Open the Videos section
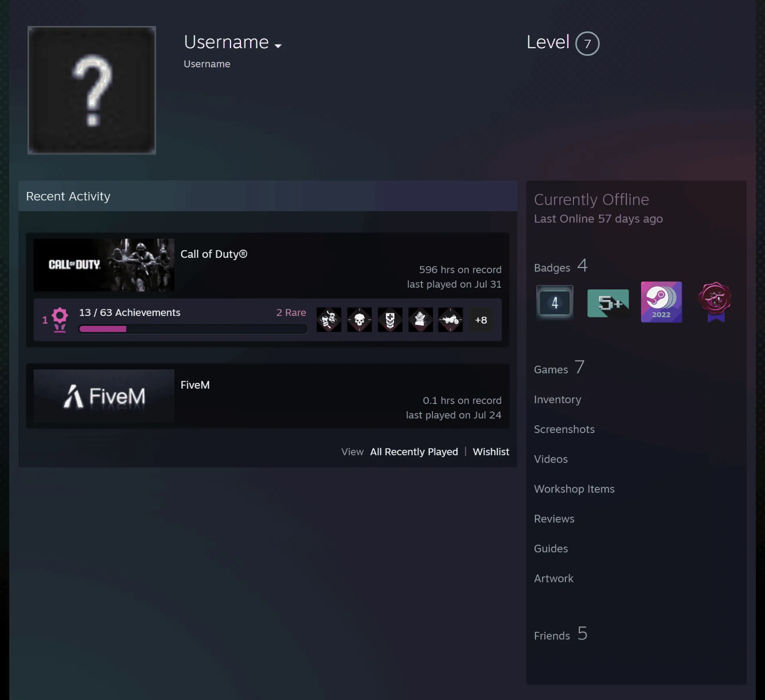Screen dimensions: 765x700 pos(551,459)
